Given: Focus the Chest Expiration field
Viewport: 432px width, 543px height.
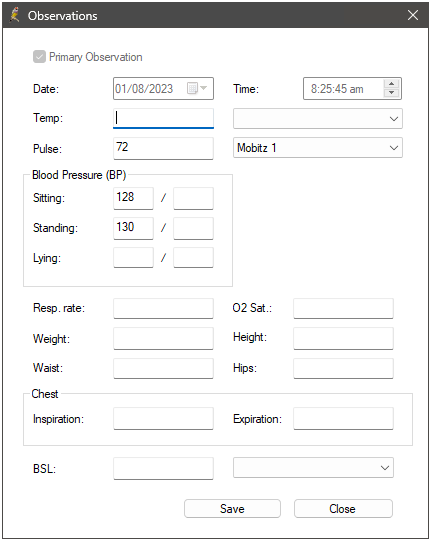Looking at the screenshot, I should tap(343, 418).
